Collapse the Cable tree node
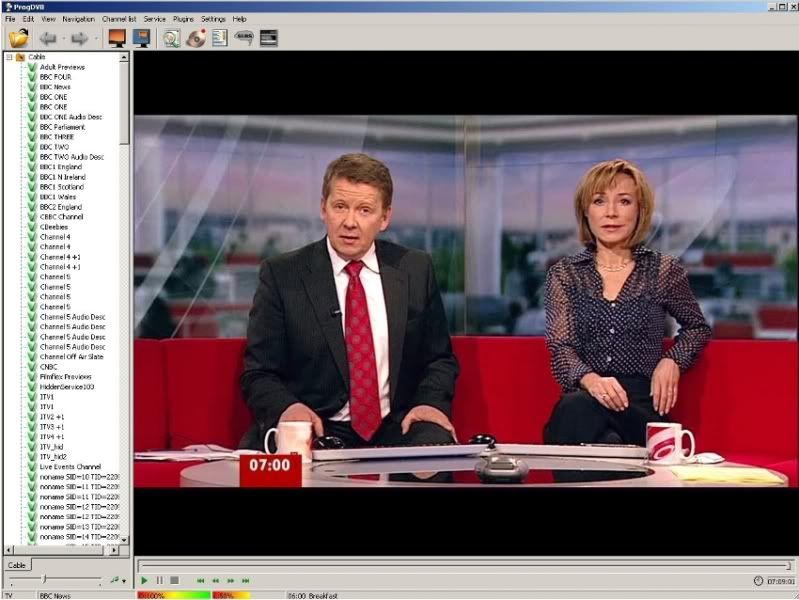Screen dimensions: 799x600 pyautogui.click(x=9, y=57)
